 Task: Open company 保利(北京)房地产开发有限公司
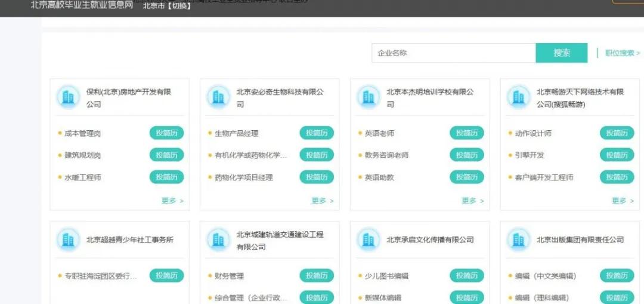coord(129,98)
